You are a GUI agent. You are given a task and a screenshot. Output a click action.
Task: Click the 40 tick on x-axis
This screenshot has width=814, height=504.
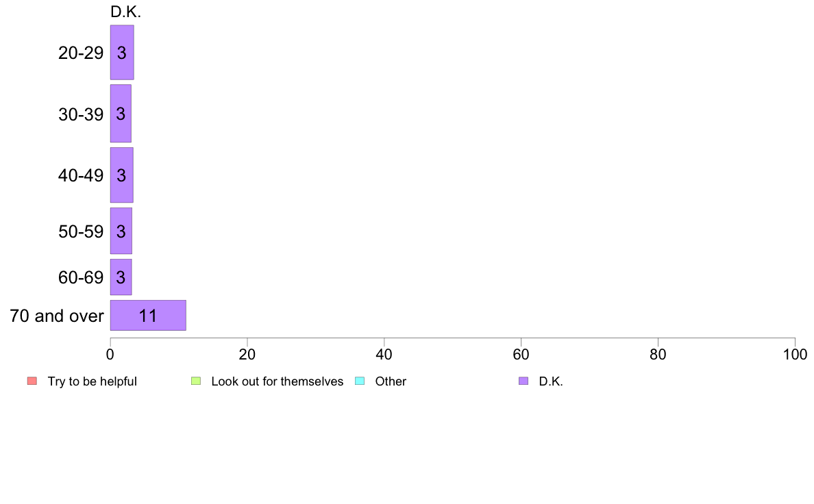click(x=384, y=355)
